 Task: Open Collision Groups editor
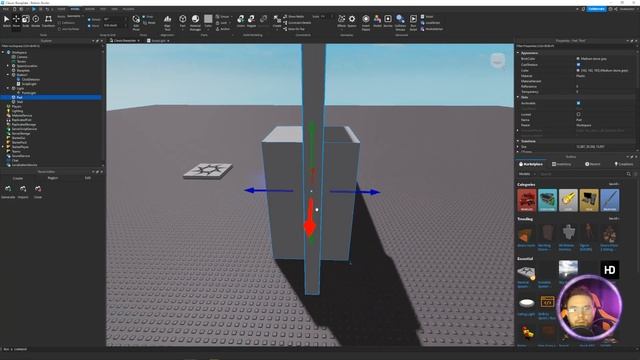click(x=400, y=22)
